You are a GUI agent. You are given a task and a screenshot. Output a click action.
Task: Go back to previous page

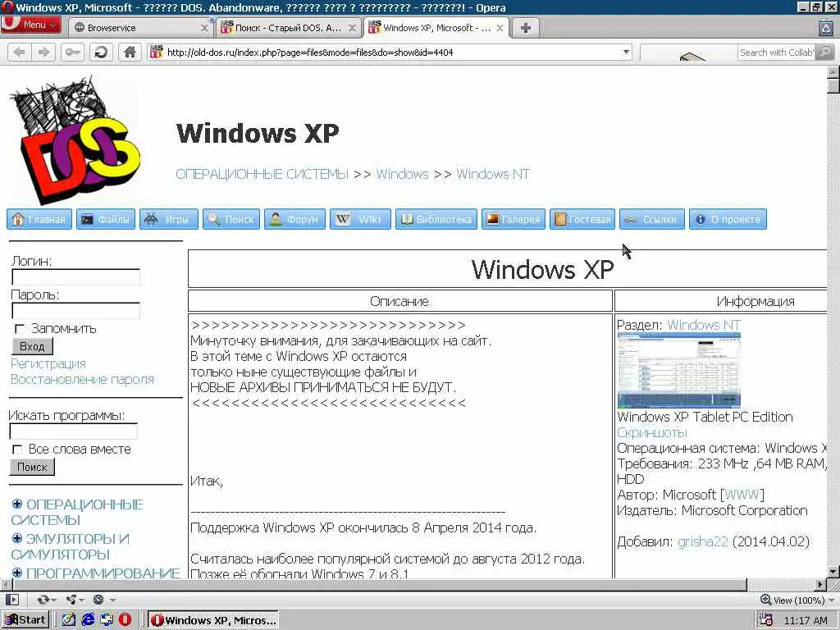point(20,52)
